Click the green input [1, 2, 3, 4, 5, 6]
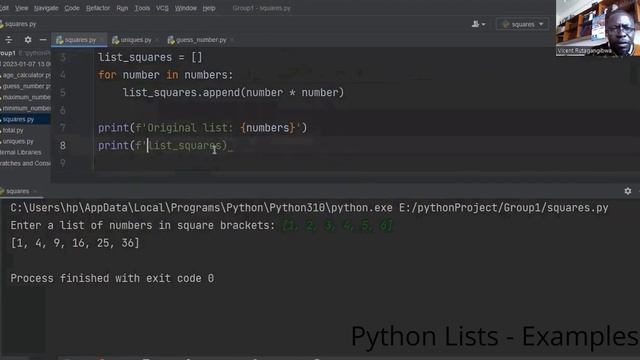This screenshot has height=360, width=640. tap(337, 225)
